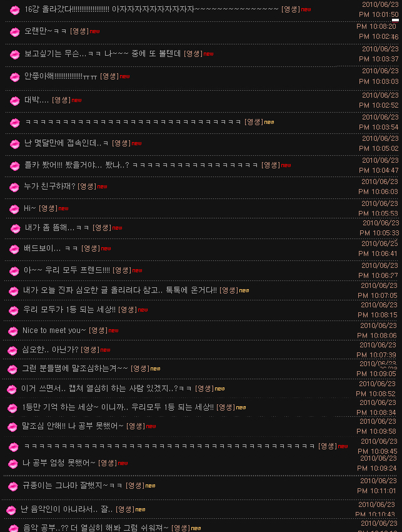Click the lips icon next to 'Hi~' post

click(14, 209)
